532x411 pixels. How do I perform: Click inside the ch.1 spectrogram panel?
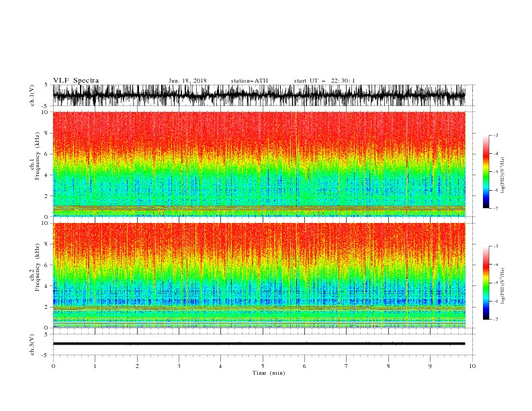tap(259, 164)
